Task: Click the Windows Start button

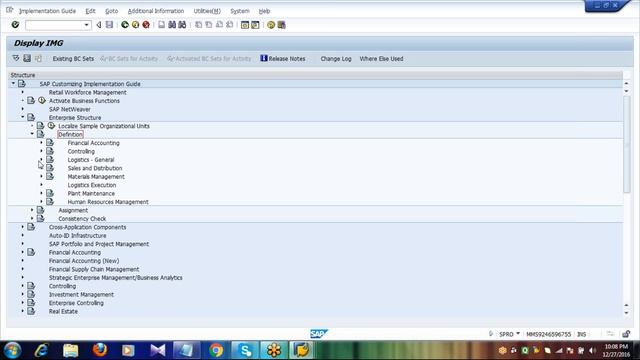Action: pyautogui.click(x=12, y=350)
